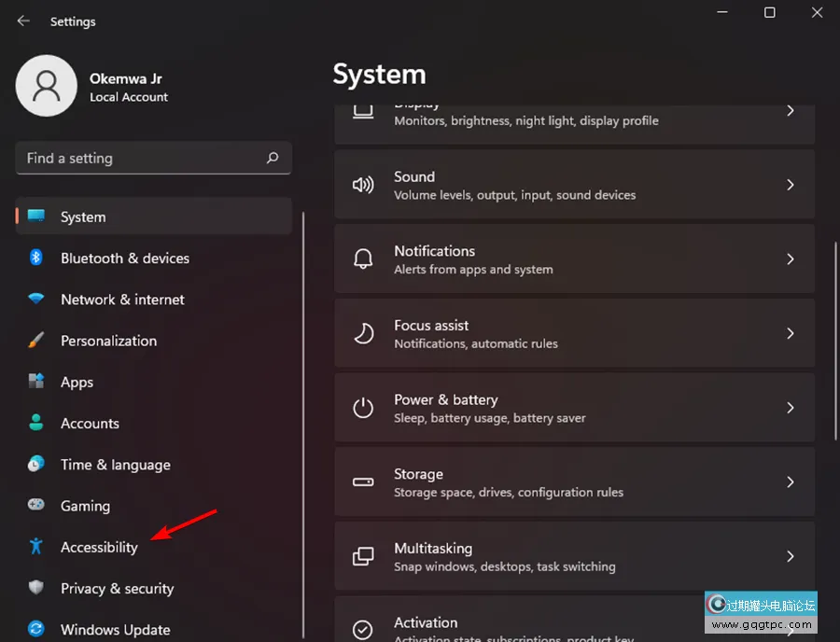Viewport: 840px width, 642px height.
Task: Select the Windows Update icon
Action: [x=35, y=629]
